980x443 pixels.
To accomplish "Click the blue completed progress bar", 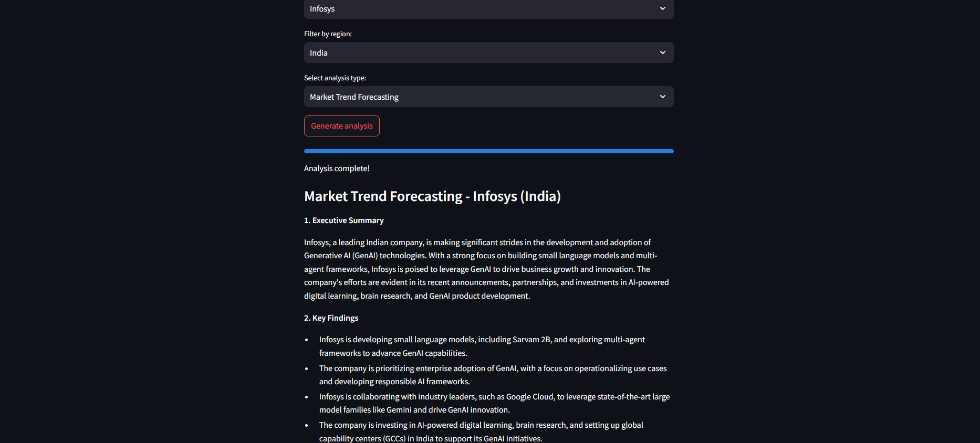I will tap(488, 151).
